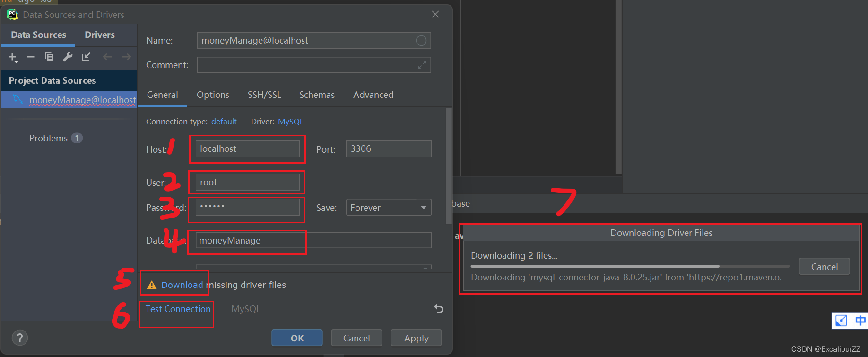Close the Data Sources and Drivers dialog
This screenshot has height=357, width=868.
pos(435,14)
